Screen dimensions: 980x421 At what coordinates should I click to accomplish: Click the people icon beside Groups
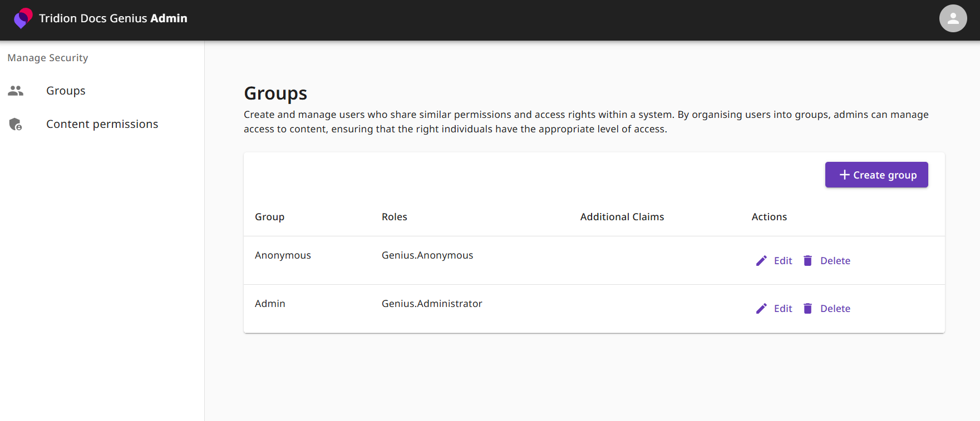(x=16, y=91)
